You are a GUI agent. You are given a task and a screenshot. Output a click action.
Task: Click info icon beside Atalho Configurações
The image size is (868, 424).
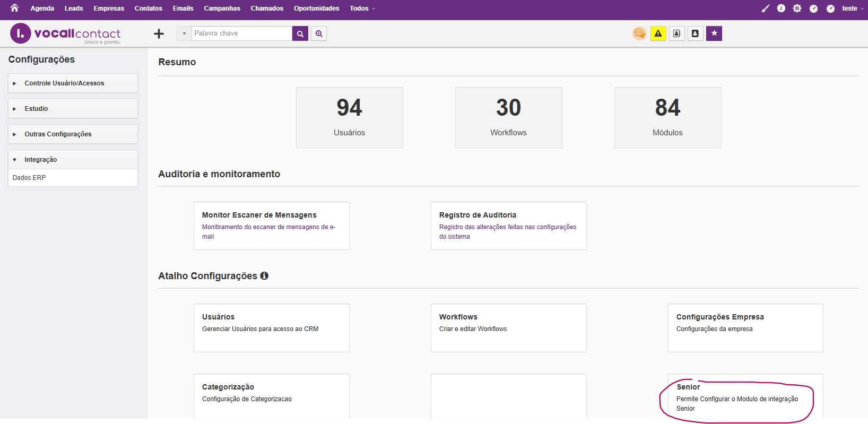click(264, 276)
